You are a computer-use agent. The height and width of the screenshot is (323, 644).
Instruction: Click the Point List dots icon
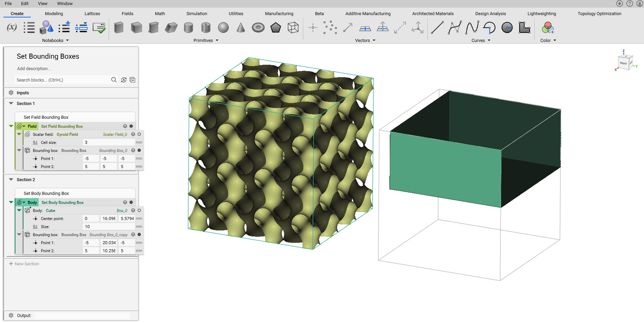(x=330, y=28)
